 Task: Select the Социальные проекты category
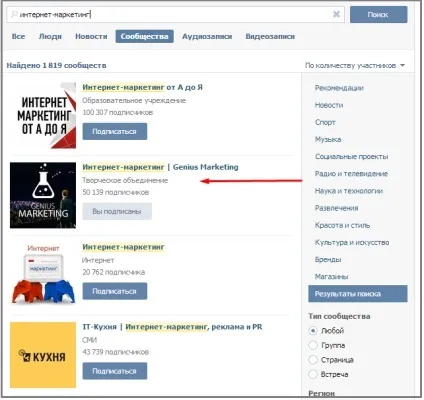[x=351, y=157]
